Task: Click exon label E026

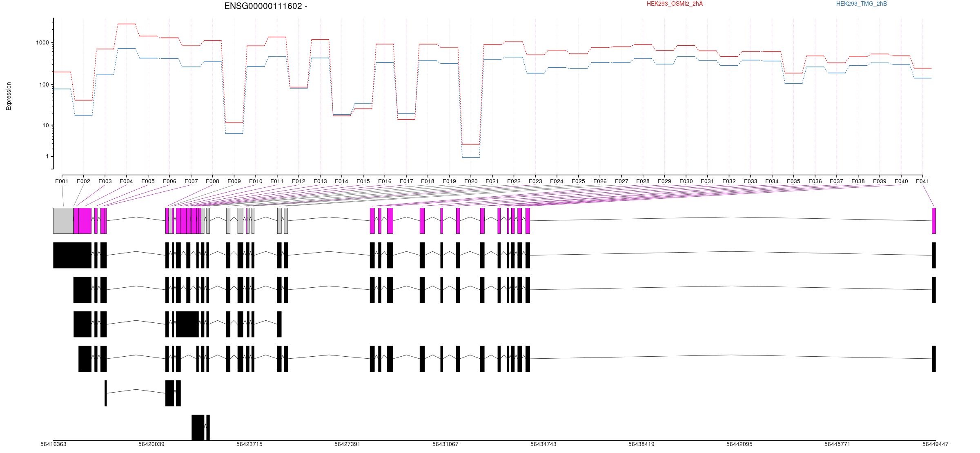Action: coord(600,181)
